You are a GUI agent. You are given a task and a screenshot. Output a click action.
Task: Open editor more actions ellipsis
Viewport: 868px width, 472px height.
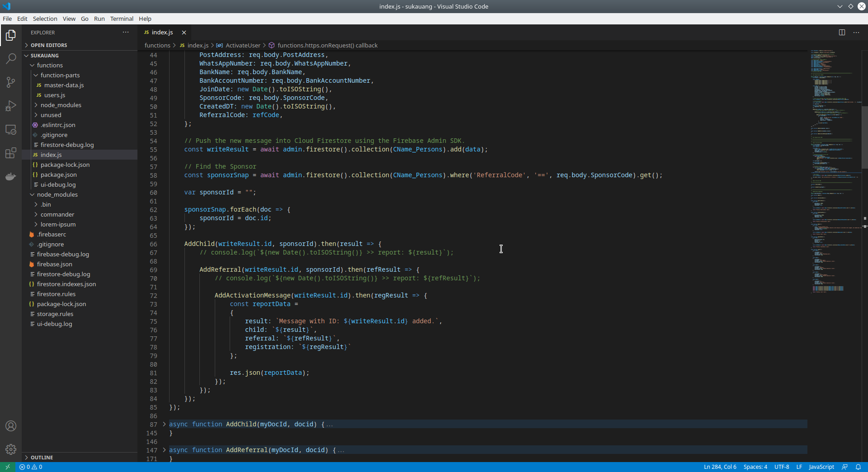point(856,33)
